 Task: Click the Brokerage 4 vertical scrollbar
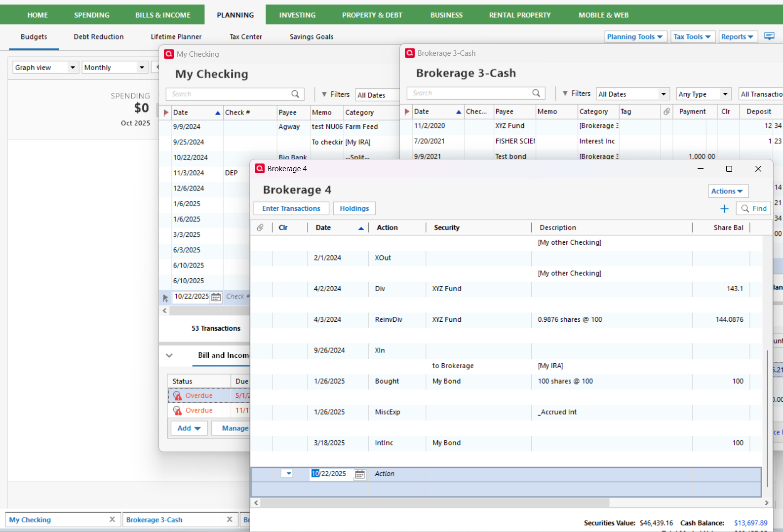click(767, 418)
